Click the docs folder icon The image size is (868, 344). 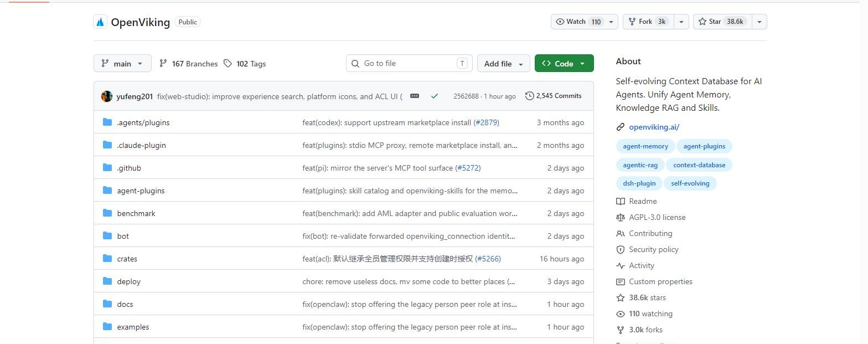tap(107, 304)
